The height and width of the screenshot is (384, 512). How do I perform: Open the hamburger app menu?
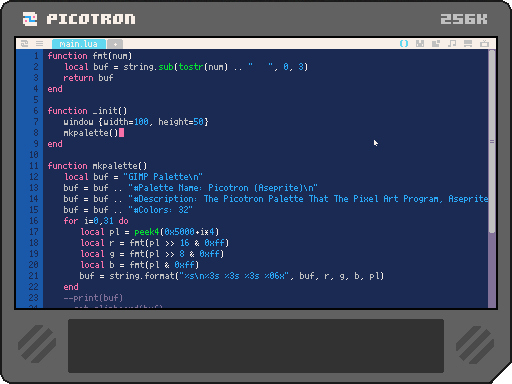(39, 43)
